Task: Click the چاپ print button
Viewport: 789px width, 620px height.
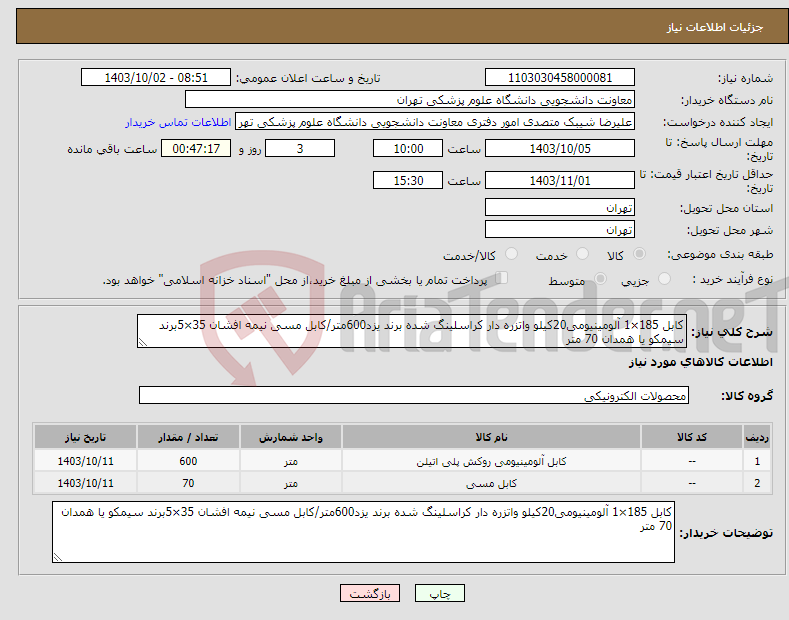Action: pos(440,593)
